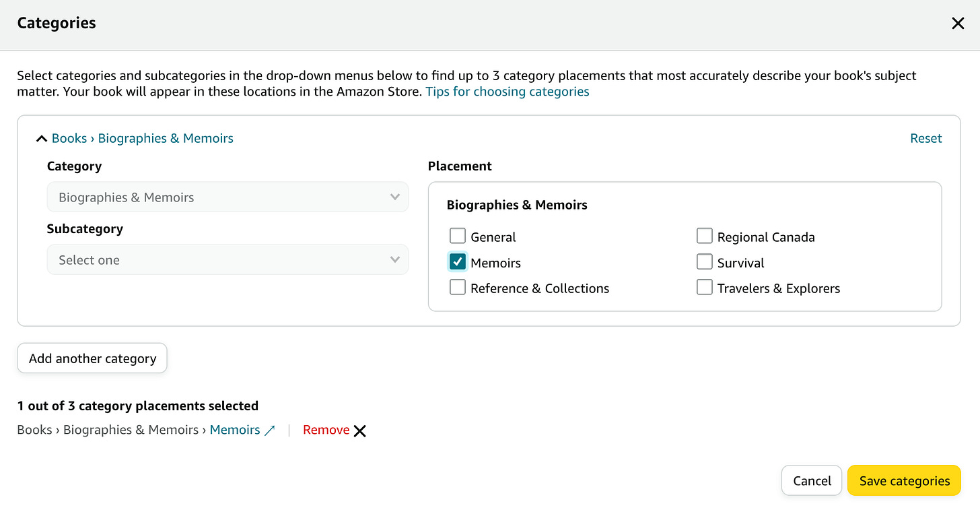
Task: Click the external arrow icon after Memoirs
Action: click(x=270, y=430)
